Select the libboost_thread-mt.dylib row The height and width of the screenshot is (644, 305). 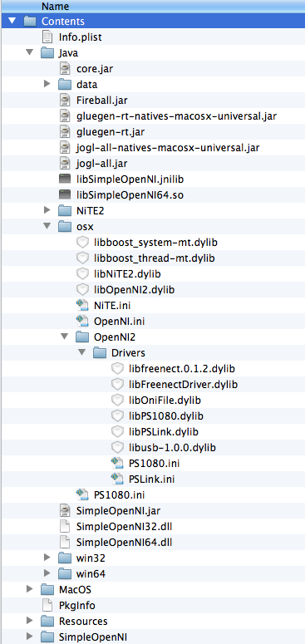[x=152, y=258]
